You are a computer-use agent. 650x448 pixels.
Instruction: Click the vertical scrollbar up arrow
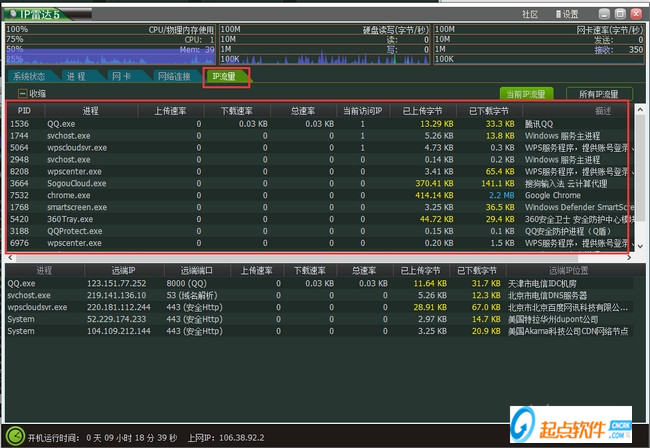[x=640, y=109]
